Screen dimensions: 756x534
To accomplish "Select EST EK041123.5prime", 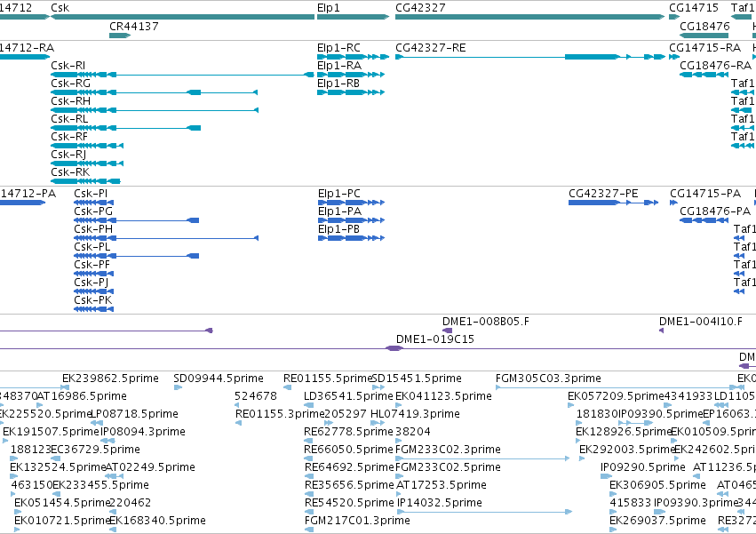I will coord(443,396).
